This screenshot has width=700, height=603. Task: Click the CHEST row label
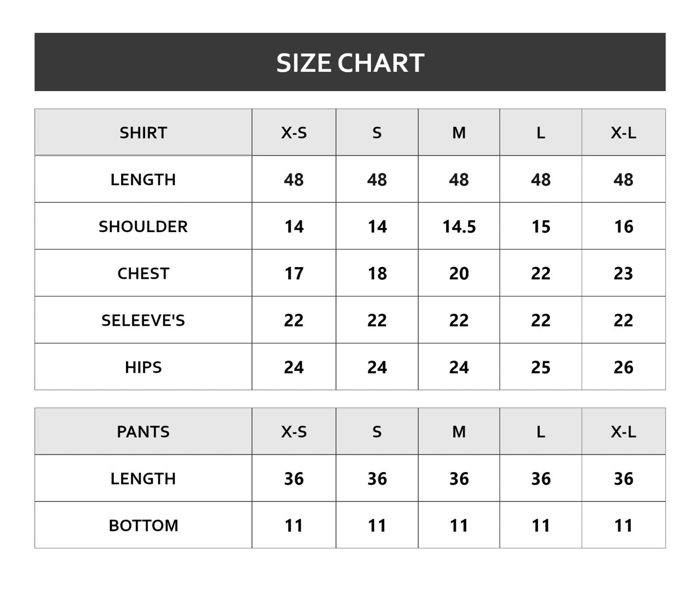(x=143, y=273)
